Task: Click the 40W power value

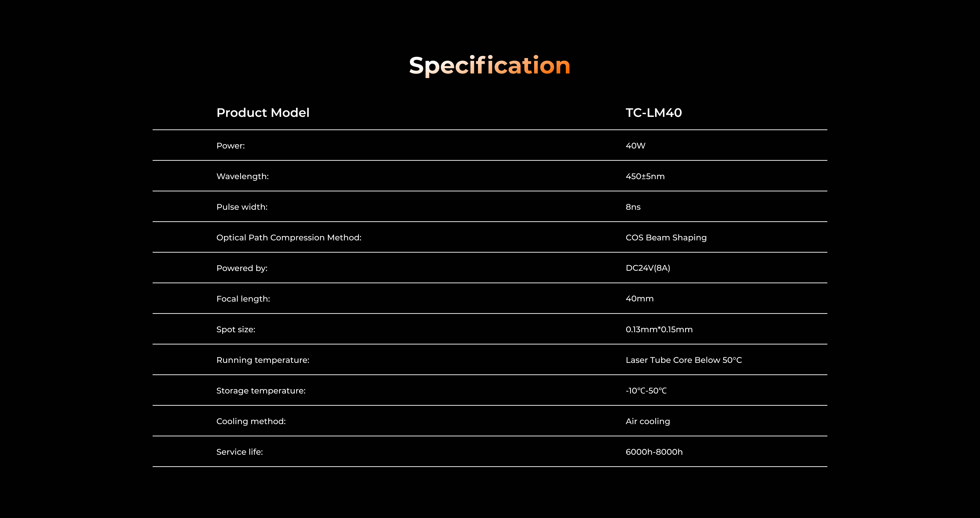Action: tap(635, 146)
